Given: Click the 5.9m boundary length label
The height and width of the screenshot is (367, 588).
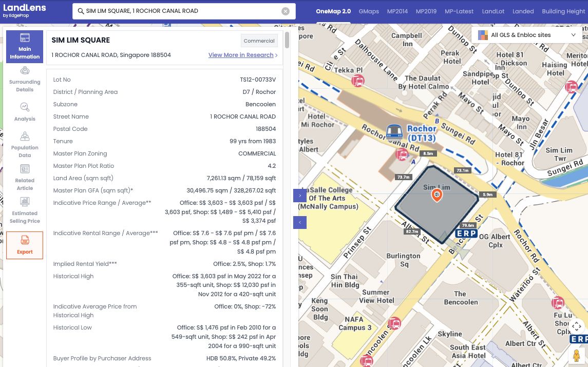Looking at the screenshot, I should pos(487,195).
